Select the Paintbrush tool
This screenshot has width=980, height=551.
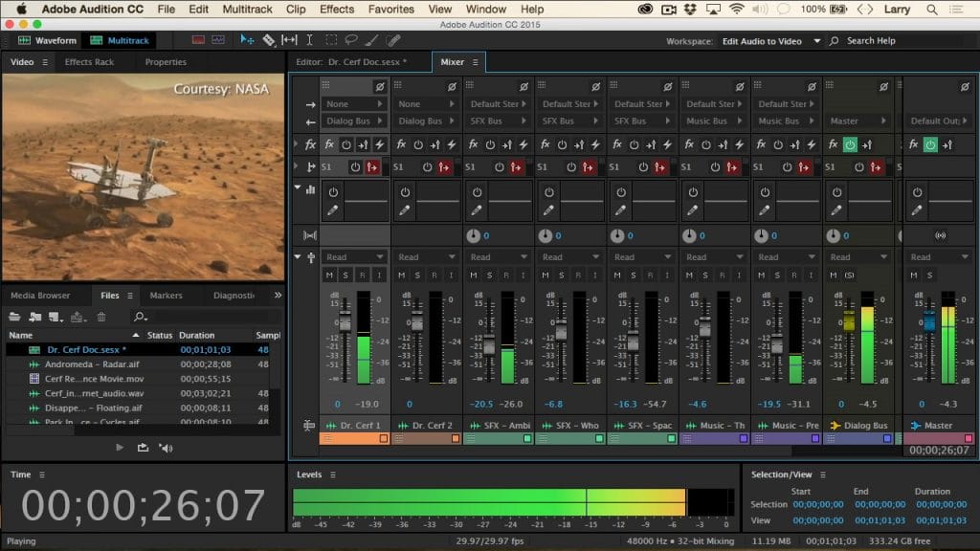click(371, 41)
